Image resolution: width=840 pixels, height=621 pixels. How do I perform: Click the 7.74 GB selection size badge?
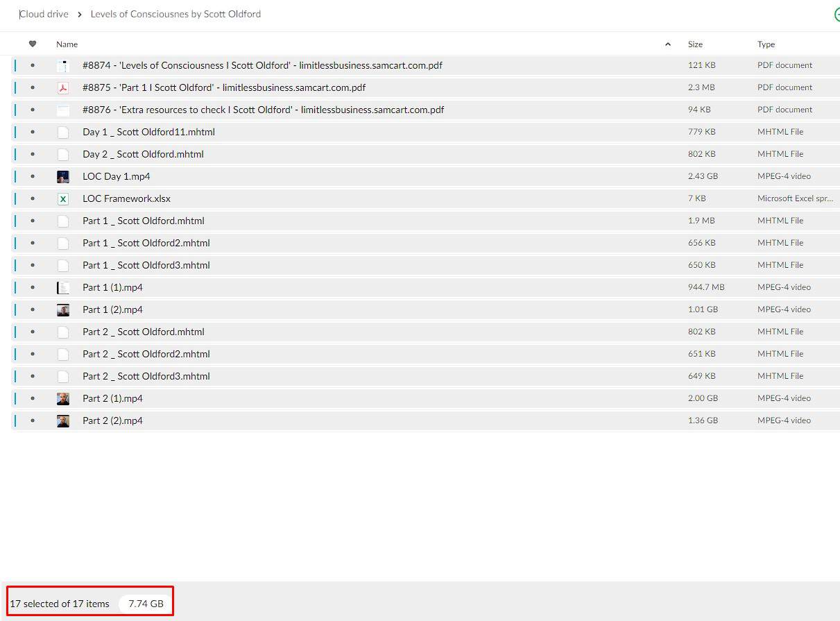point(146,604)
